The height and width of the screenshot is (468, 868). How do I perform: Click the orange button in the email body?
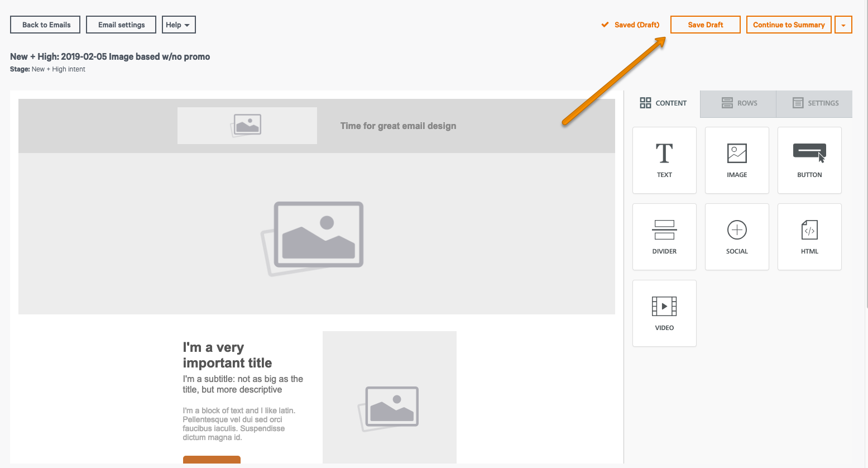click(x=212, y=460)
